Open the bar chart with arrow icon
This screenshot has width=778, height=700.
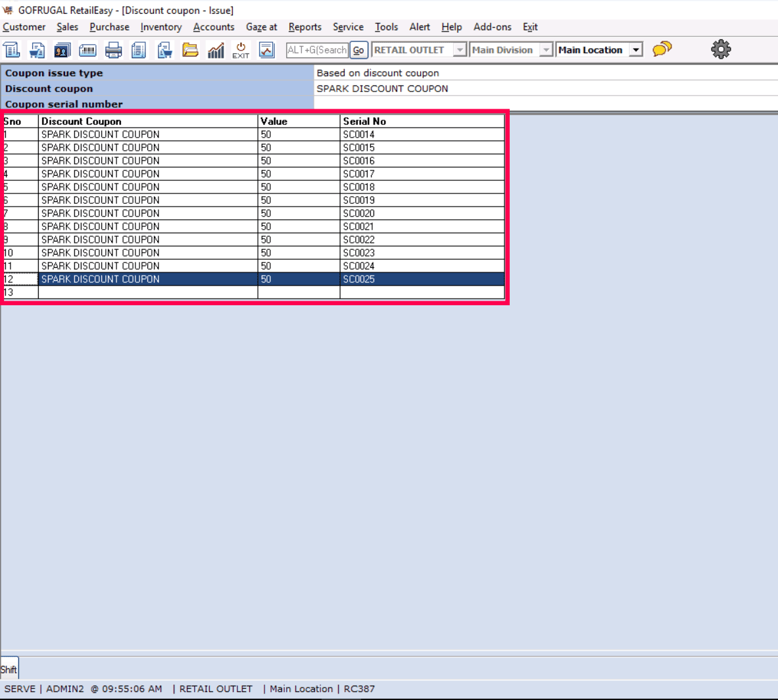216,50
